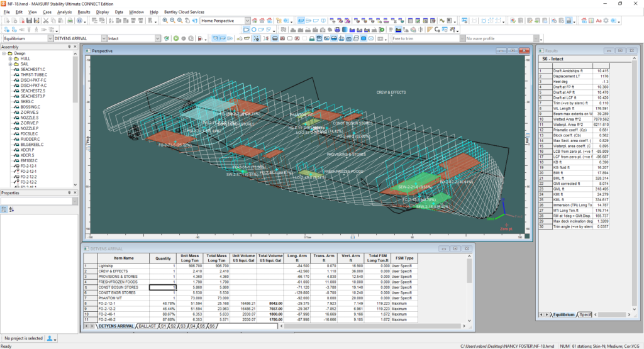Toggle visibility check for DISCH-PKT-F.C
Viewport: 644px width, 349px height.
pos(16,80)
